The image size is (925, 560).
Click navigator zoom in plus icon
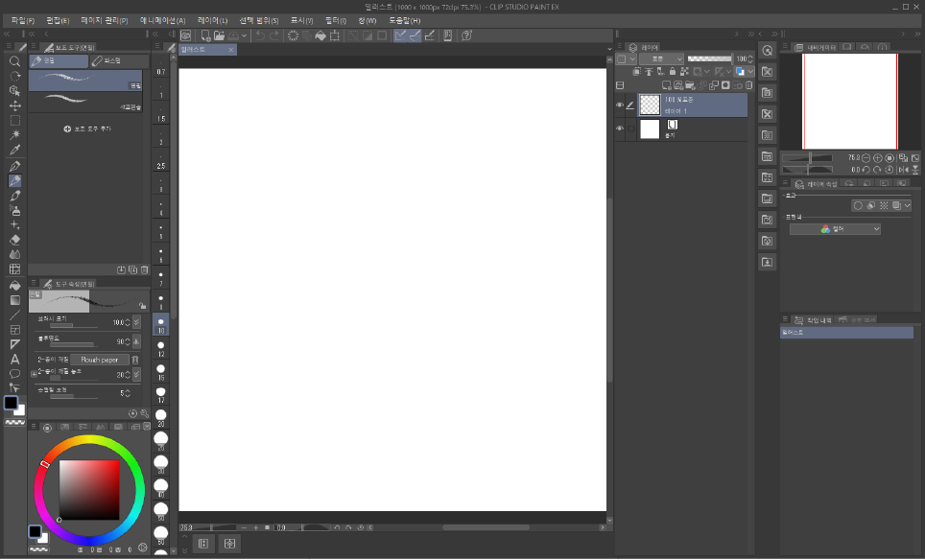point(877,158)
